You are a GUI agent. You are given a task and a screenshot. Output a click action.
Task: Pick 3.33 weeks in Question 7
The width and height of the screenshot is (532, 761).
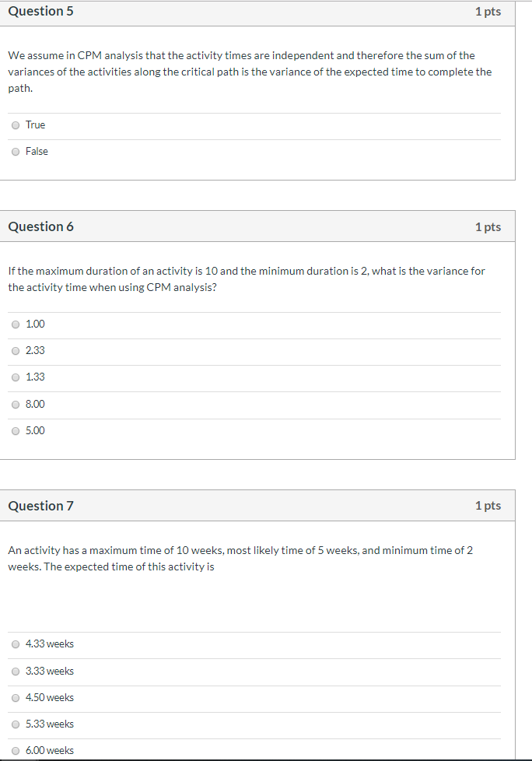click(x=16, y=671)
